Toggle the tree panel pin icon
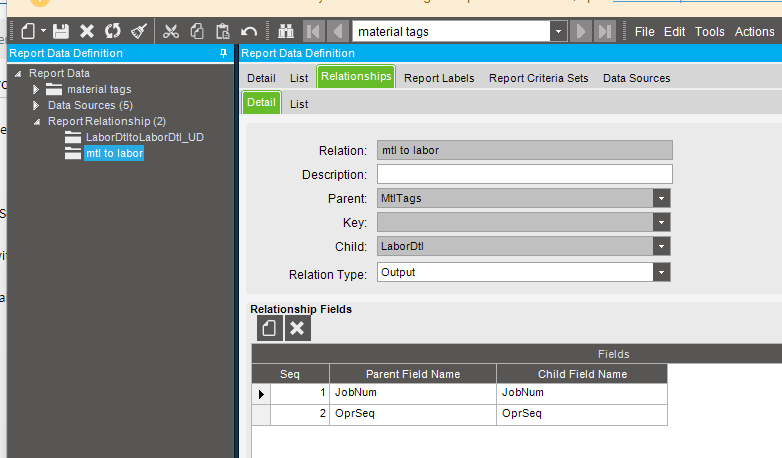 223,53
